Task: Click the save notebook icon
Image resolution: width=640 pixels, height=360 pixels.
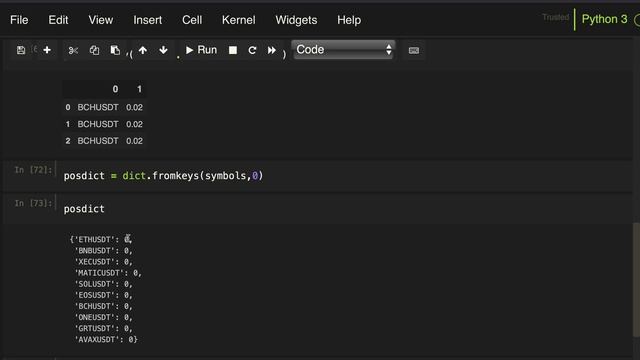Action: 21,50
